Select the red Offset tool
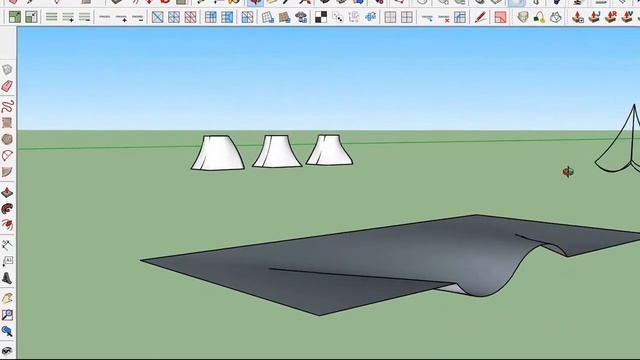640x360 pixels. click(7, 224)
